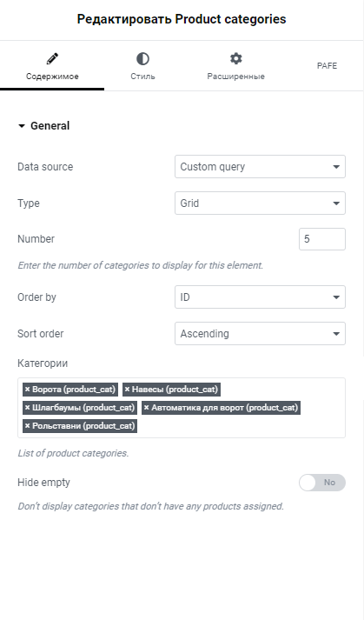Click the 'List of product categories.' hint
This screenshot has width=364, height=620.
[x=73, y=453]
